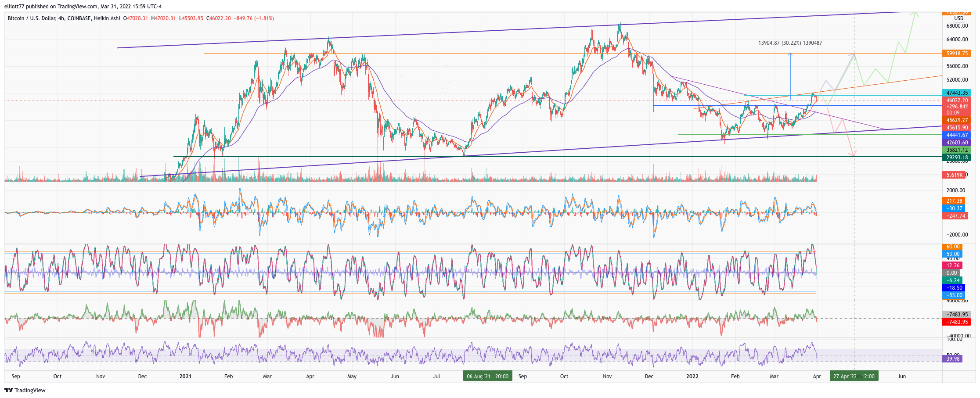Select the blue −30.37 indicator value label
Viewport: 980px width, 398px height.
click(954, 208)
